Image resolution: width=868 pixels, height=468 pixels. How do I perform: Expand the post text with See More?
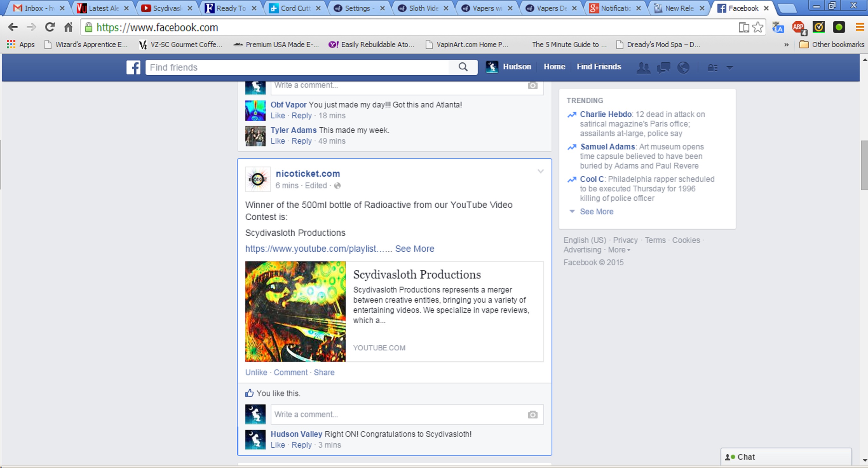click(414, 249)
